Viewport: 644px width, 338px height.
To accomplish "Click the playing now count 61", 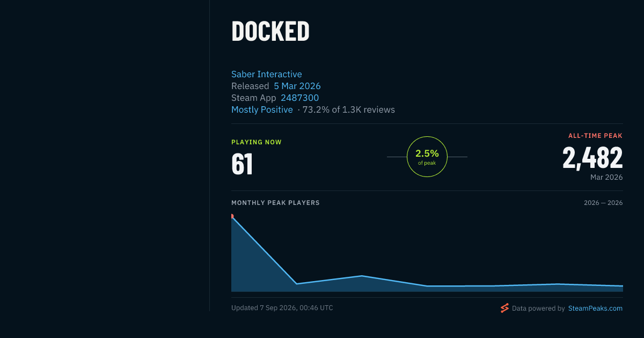I will pyautogui.click(x=242, y=164).
